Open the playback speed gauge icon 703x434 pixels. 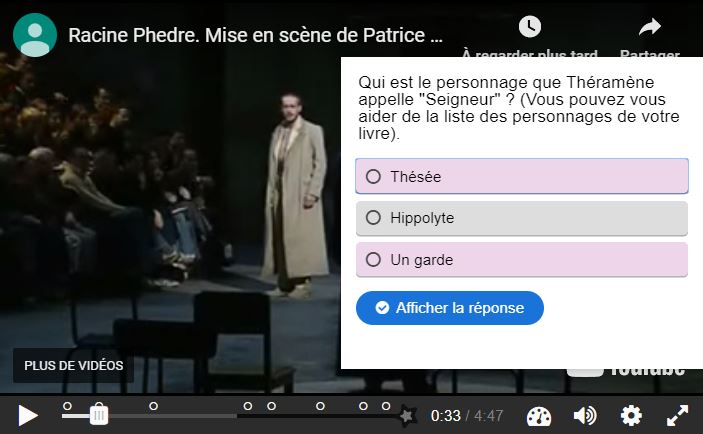point(538,416)
